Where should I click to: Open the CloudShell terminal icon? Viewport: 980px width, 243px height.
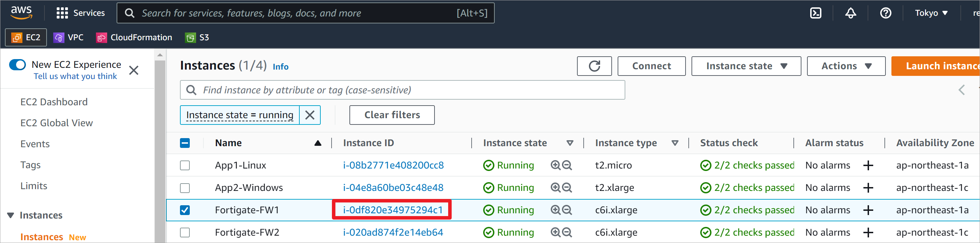click(x=815, y=13)
